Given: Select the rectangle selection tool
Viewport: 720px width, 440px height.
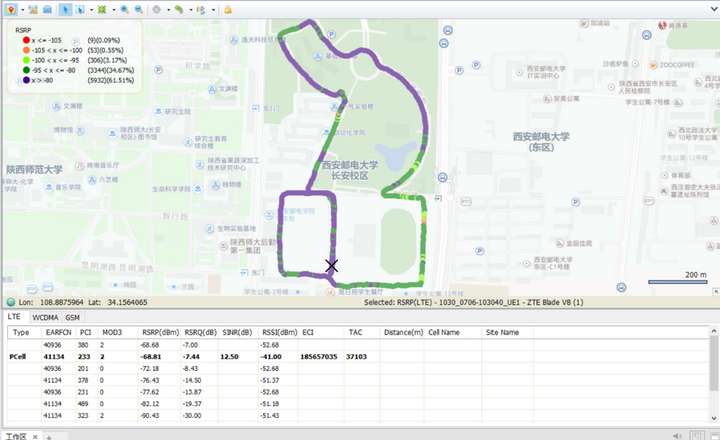Looking at the screenshot, I should [80, 10].
